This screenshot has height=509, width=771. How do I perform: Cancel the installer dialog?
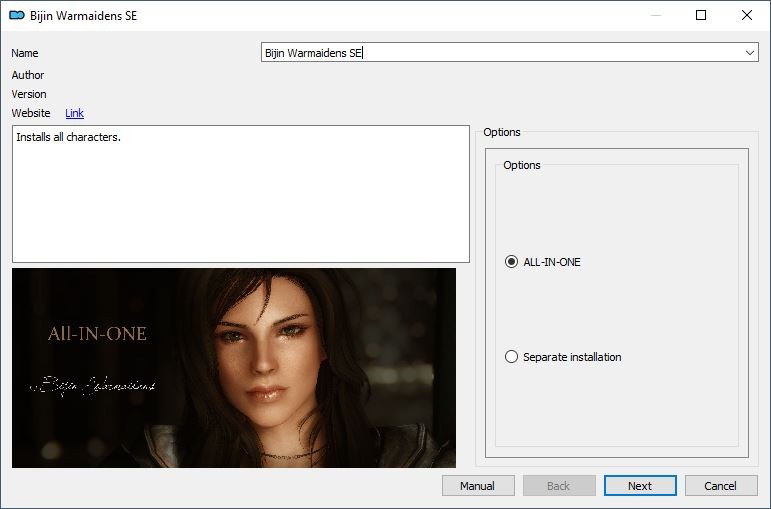[x=720, y=486]
